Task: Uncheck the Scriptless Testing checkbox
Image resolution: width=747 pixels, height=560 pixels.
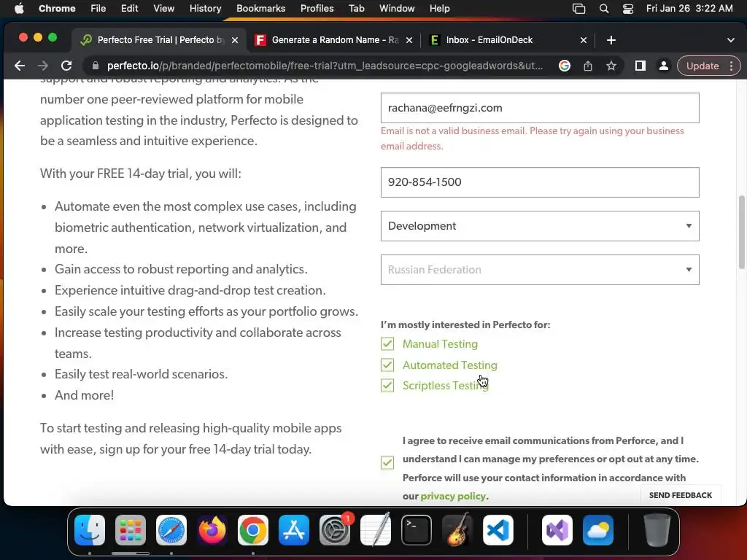Action: point(387,385)
